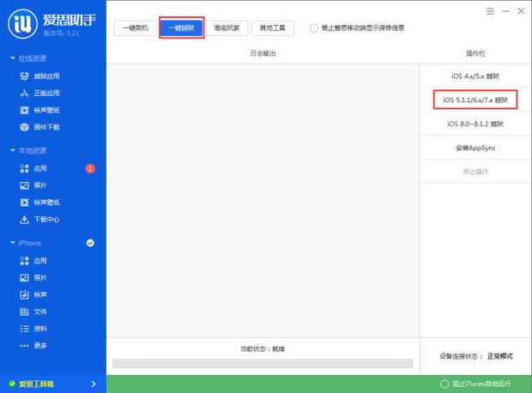This screenshot has width=532, height=393.
Task: Click 日志输出 column header
Action: tap(263, 53)
